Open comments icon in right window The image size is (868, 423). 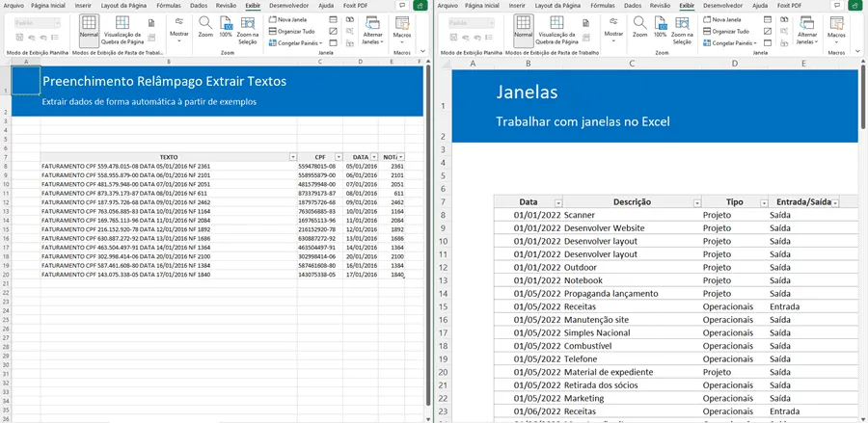(x=837, y=5)
